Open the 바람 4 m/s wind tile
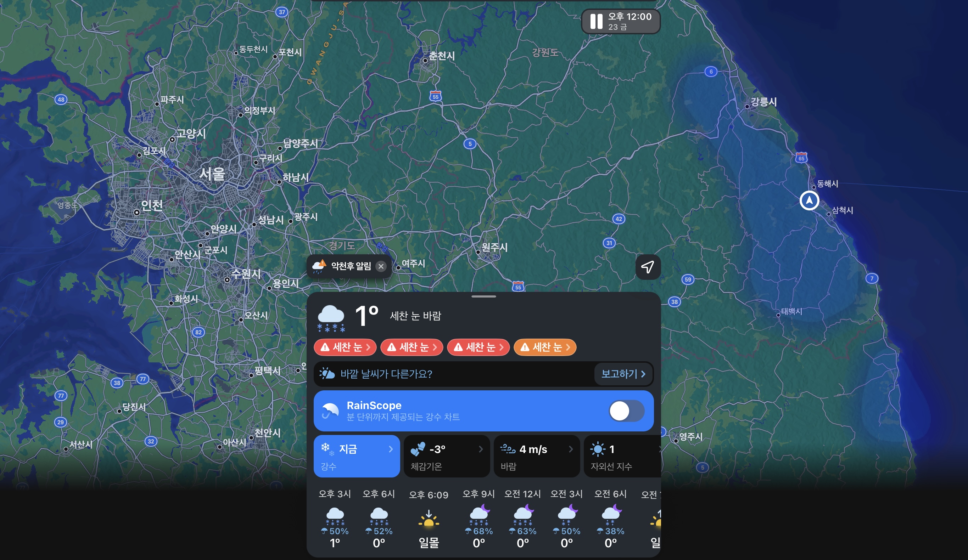The height and width of the screenshot is (560, 968). click(x=536, y=456)
